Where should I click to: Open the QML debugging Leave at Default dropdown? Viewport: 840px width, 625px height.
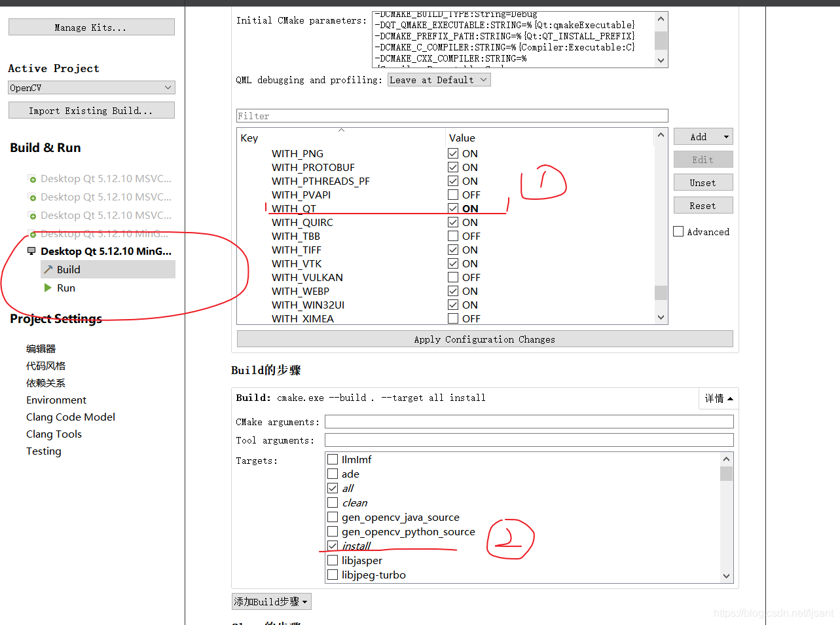pyautogui.click(x=439, y=80)
